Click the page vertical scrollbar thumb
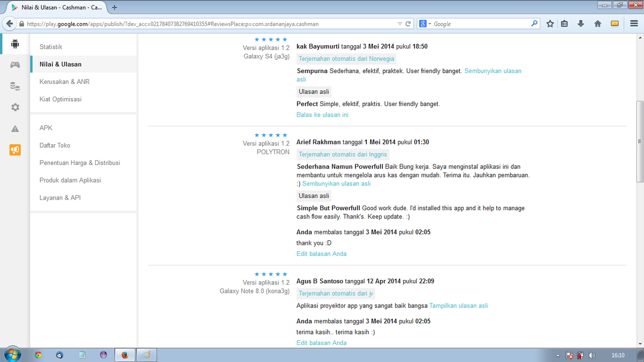The height and width of the screenshot is (362, 644). point(640,141)
